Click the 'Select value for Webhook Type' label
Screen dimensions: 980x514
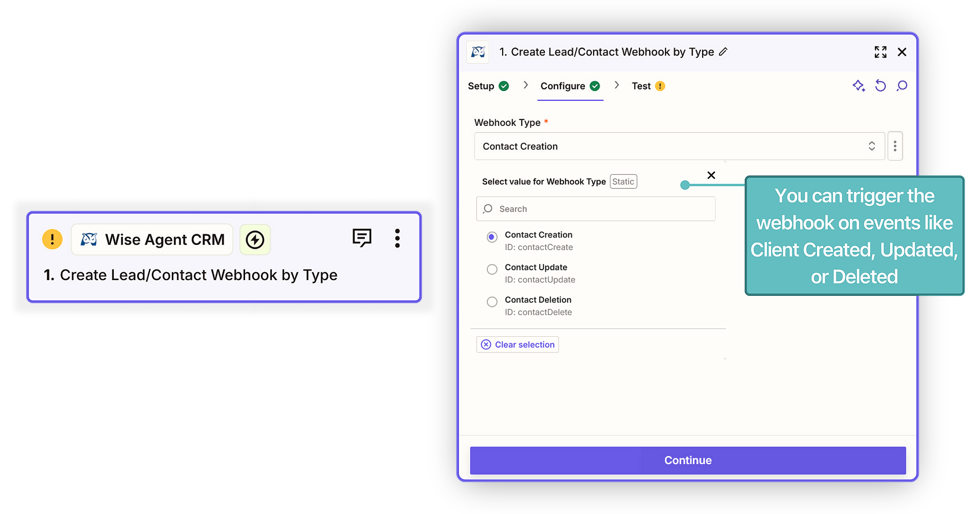[x=544, y=182]
